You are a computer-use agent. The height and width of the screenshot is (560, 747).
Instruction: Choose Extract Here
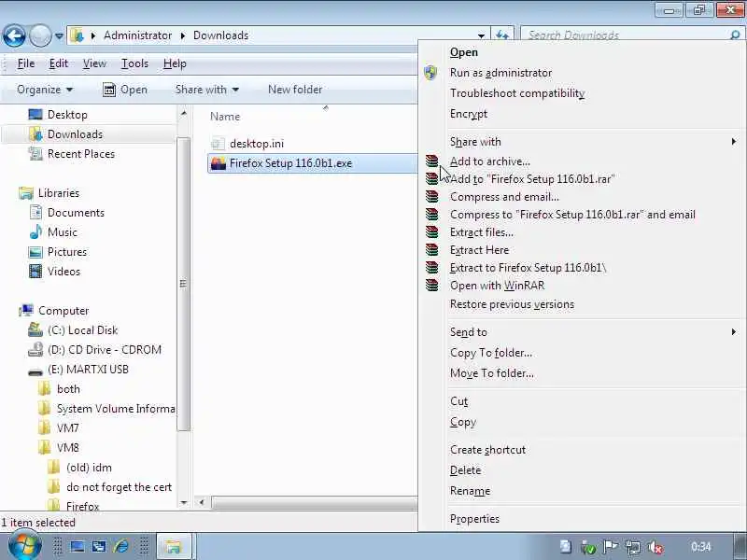tap(479, 250)
